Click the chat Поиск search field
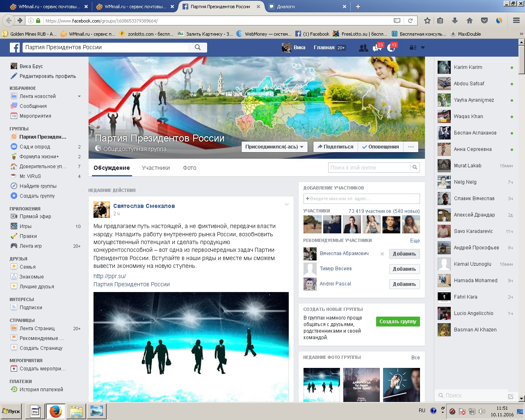This screenshot has width=525, height=420. [x=472, y=396]
